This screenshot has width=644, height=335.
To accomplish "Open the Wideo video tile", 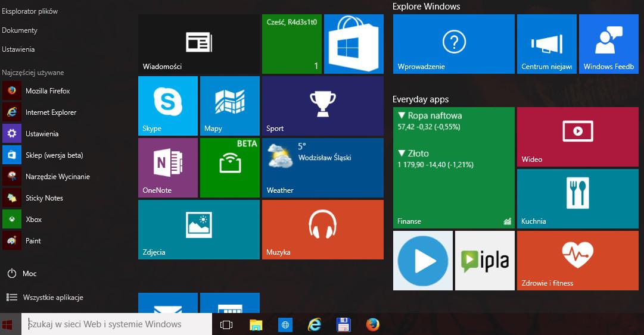I will (577, 137).
